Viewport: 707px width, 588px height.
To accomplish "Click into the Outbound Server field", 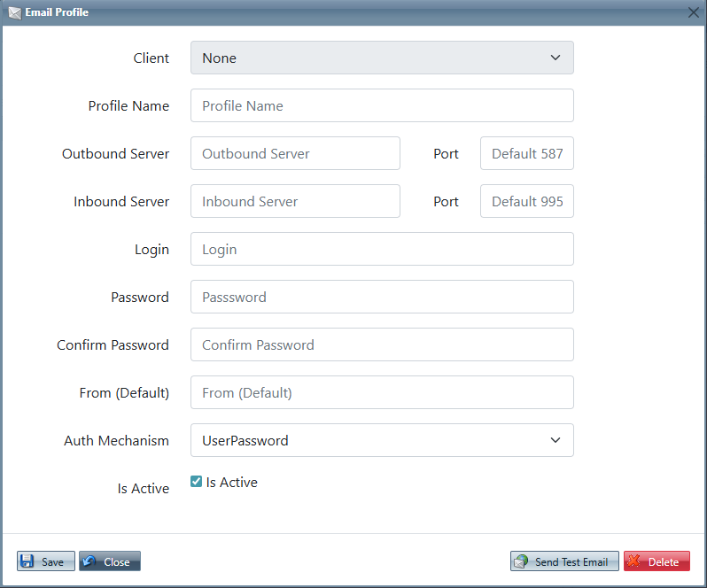I will pyautogui.click(x=295, y=153).
